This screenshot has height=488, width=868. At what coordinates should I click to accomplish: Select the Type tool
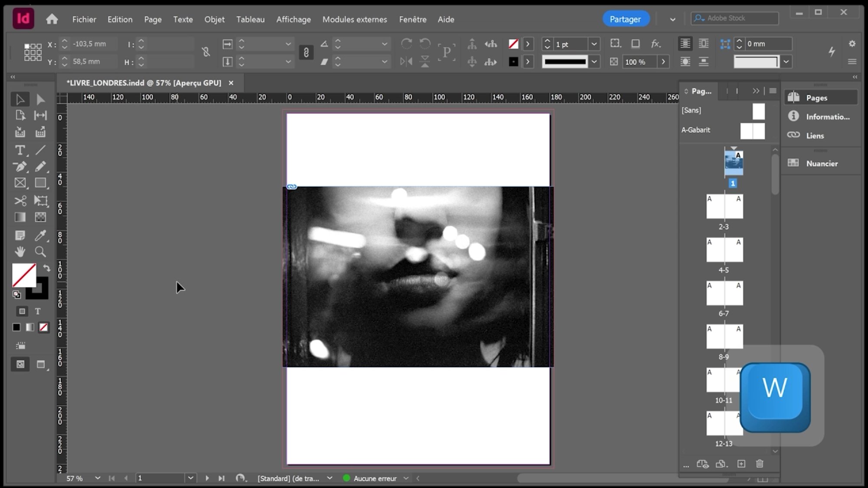(x=20, y=150)
